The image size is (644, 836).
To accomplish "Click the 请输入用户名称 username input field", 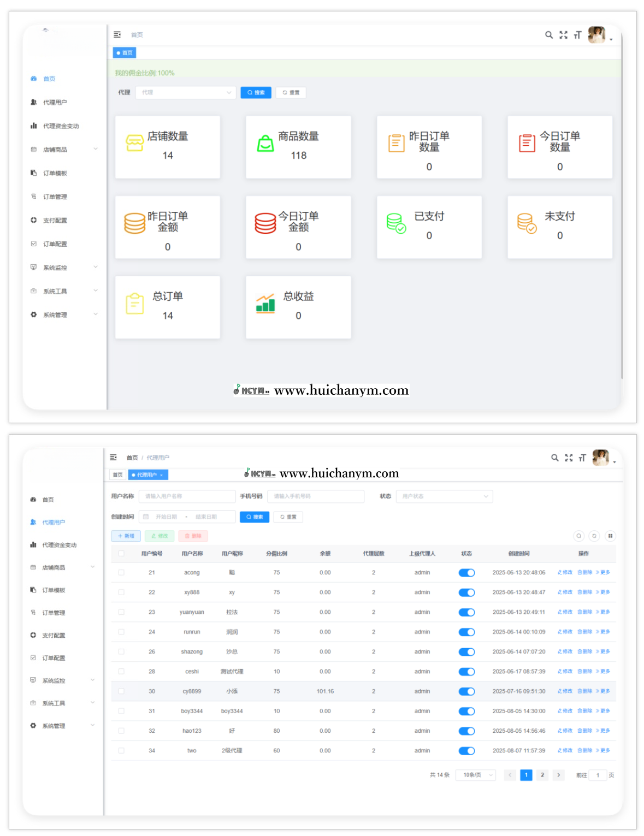I will (x=187, y=496).
